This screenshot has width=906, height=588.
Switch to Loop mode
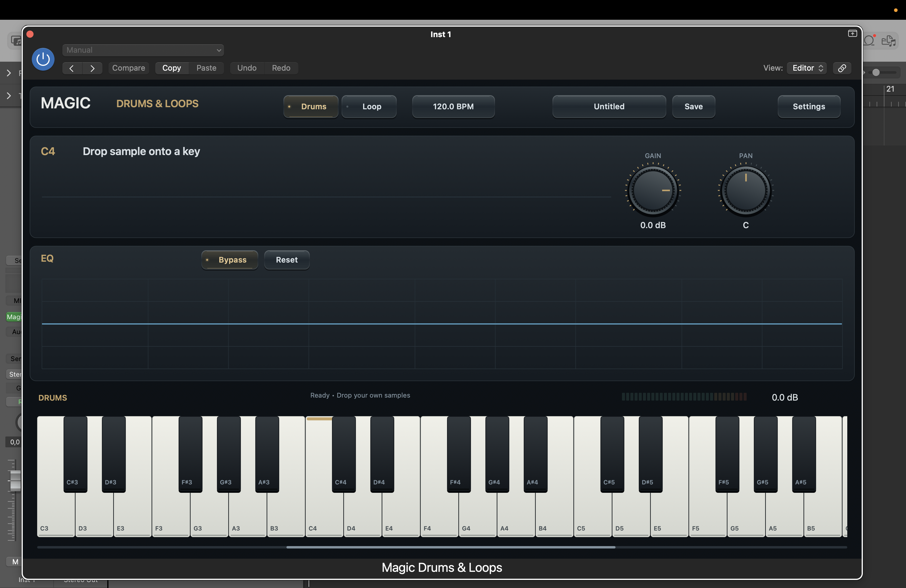pyautogui.click(x=369, y=107)
